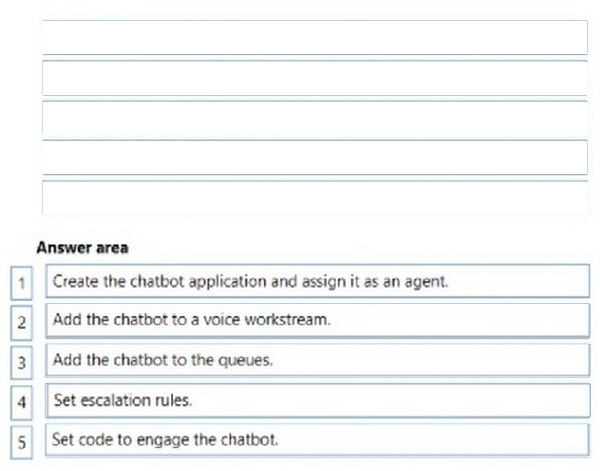This screenshot has width=600, height=471.
Task: Click the fourth empty answer slot
Action: [x=315, y=158]
